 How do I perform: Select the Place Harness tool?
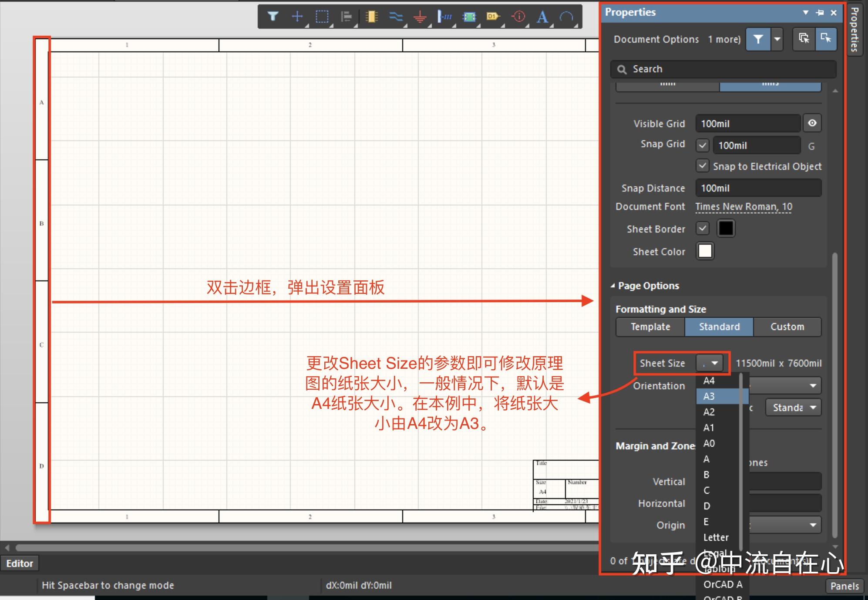pos(444,17)
